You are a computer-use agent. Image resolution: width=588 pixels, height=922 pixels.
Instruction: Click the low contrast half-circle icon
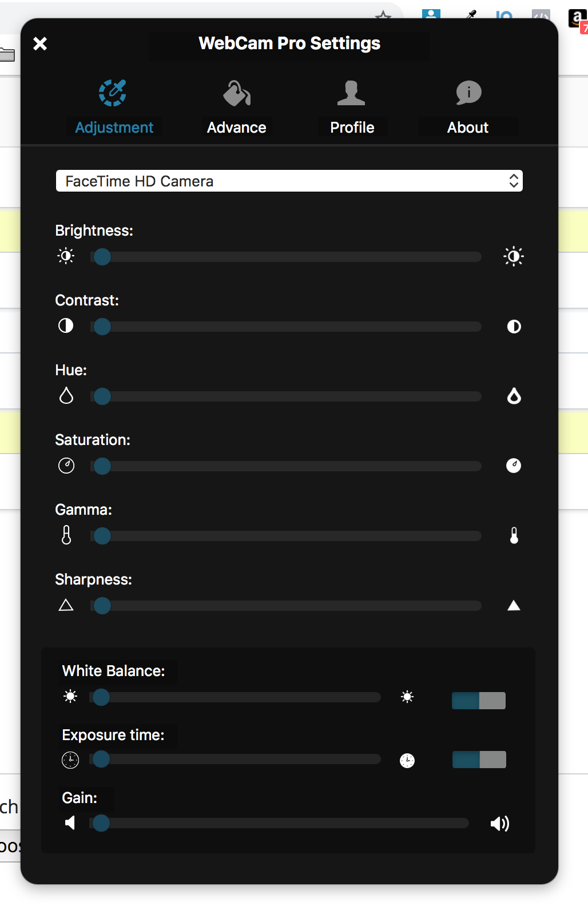click(x=66, y=326)
